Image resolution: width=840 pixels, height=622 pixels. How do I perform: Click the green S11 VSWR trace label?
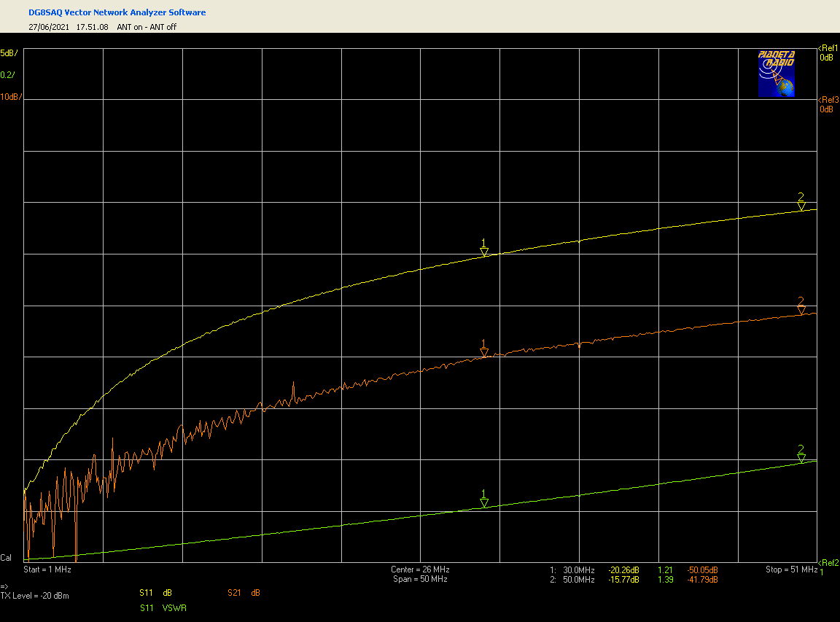click(163, 608)
